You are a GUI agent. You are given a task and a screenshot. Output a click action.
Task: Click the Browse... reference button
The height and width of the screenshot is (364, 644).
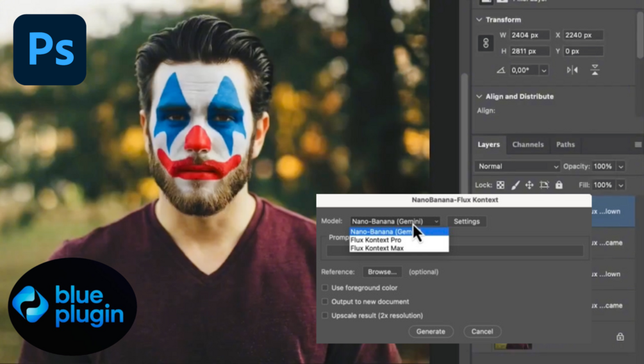point(382,272)
